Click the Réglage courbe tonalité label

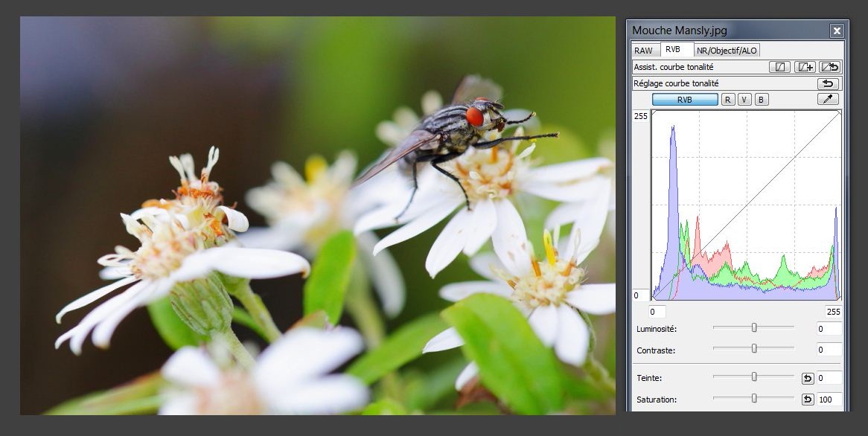[676, 83]
